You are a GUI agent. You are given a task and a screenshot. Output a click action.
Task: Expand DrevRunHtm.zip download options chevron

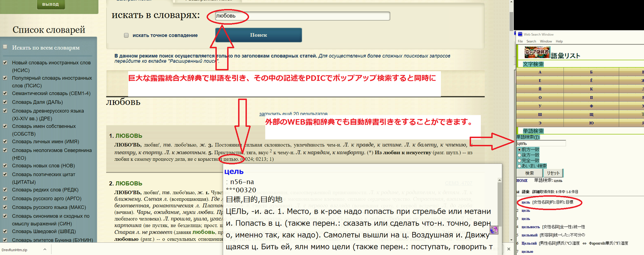[45, 249]
